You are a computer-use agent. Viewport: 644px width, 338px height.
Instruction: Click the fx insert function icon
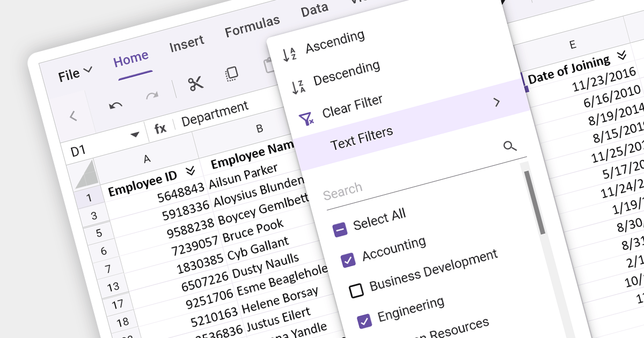(160, 128)
